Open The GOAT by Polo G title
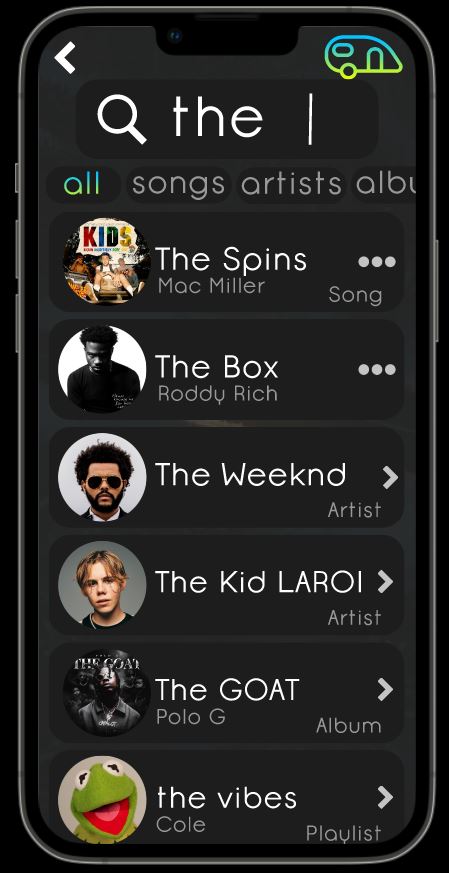 pos(227,690)
